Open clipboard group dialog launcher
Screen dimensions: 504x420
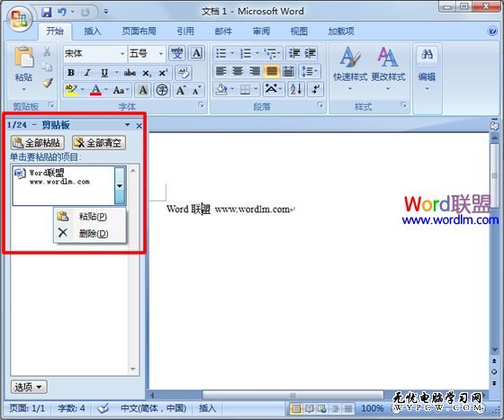point(51,104)
